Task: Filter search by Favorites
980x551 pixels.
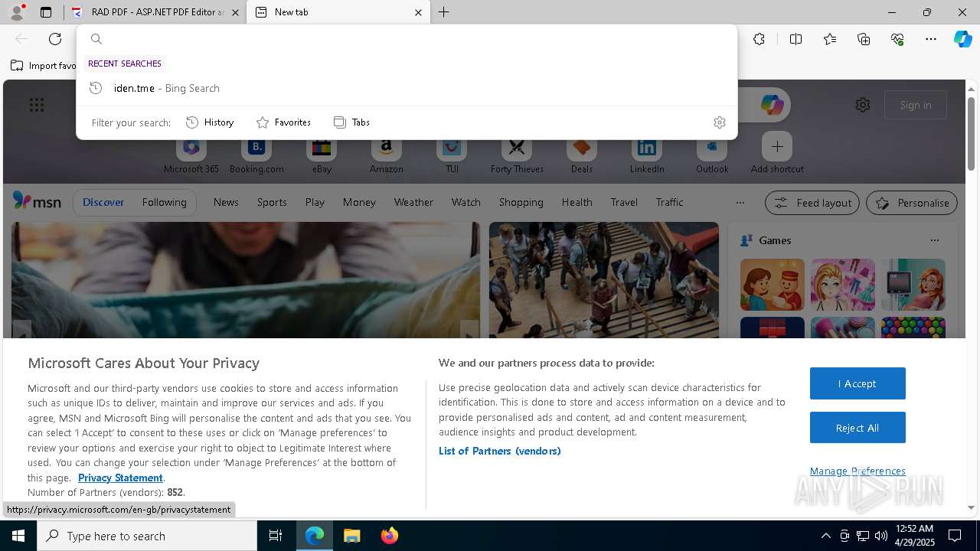Action: click(283, 122)
